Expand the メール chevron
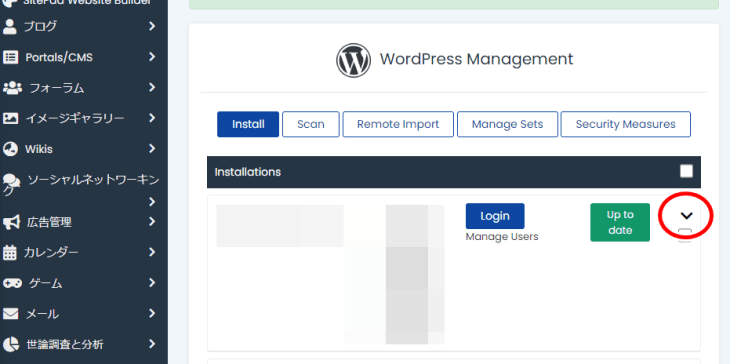This screenshot has width=730, height=364. [152, 313]
